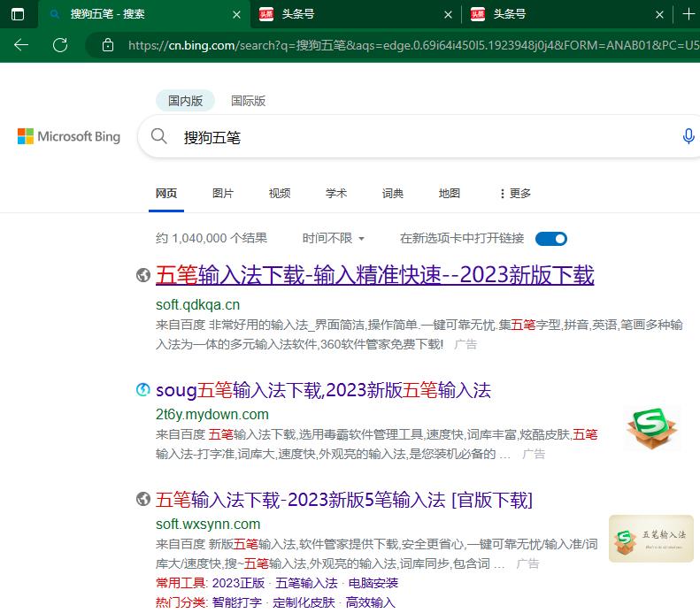This screenshot has width=700, height=613.
Task: Select the 搜狗五笔 - 搜索 browser tab
Action: click(x=144, y=14)
